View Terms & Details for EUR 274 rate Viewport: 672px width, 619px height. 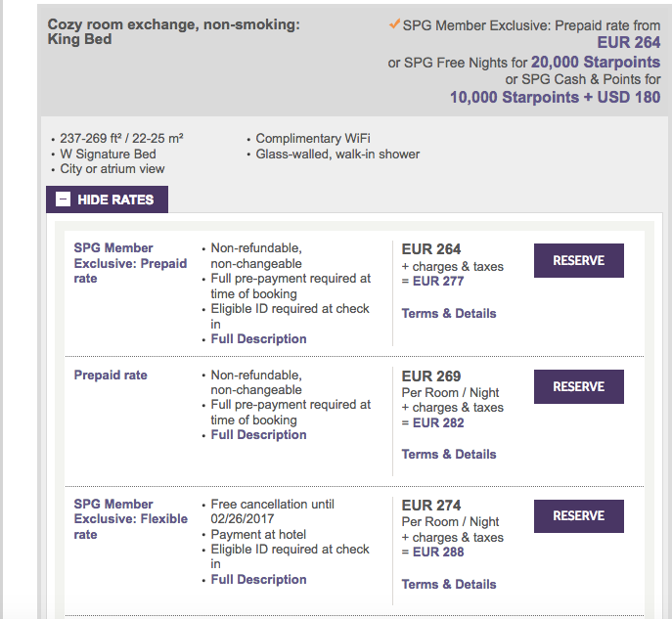[x=449, y=585]
